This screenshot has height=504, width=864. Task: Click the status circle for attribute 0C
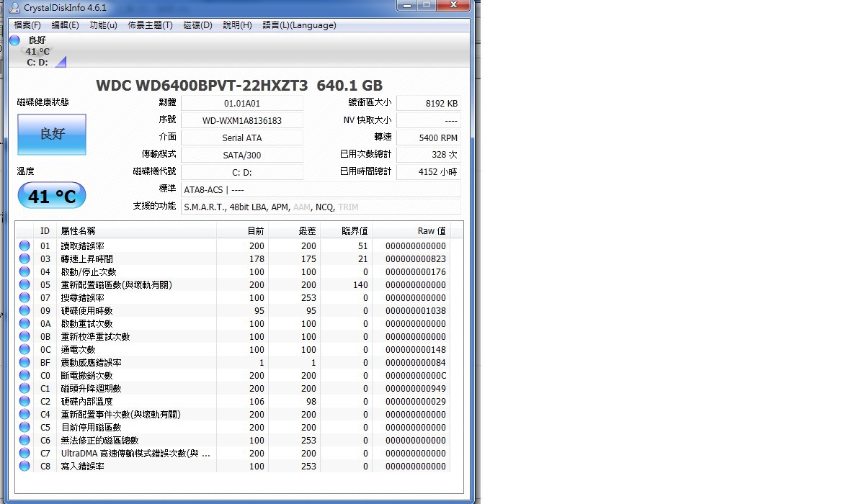click(25, 349)
